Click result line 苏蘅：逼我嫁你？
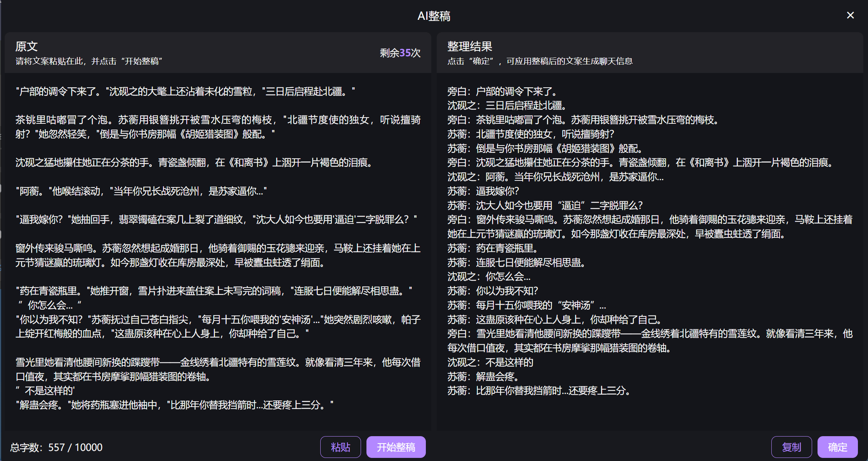Screen dimensions: 868x461 pos(483,191)
